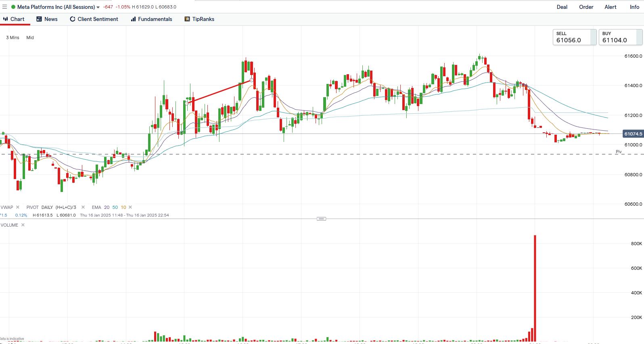Screen dimensions: 644x344
Task: Remove the PIVOT indicator with its X
Action: (83, 207)
